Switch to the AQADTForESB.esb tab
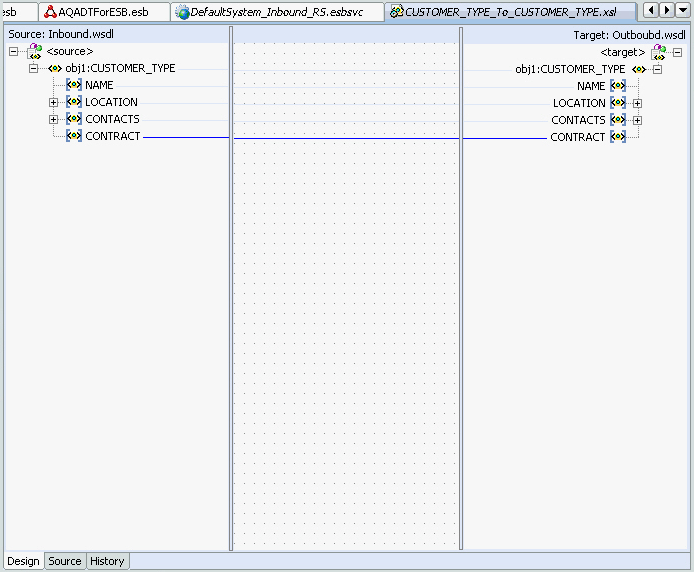694x572 pixels. pos(104,12)
